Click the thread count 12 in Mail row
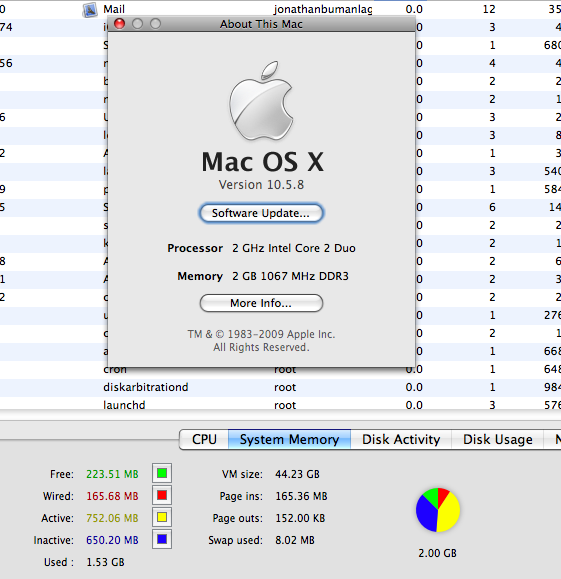Viewport: 561px width, 579px height. pyautogui.click(x=489, y=9)
